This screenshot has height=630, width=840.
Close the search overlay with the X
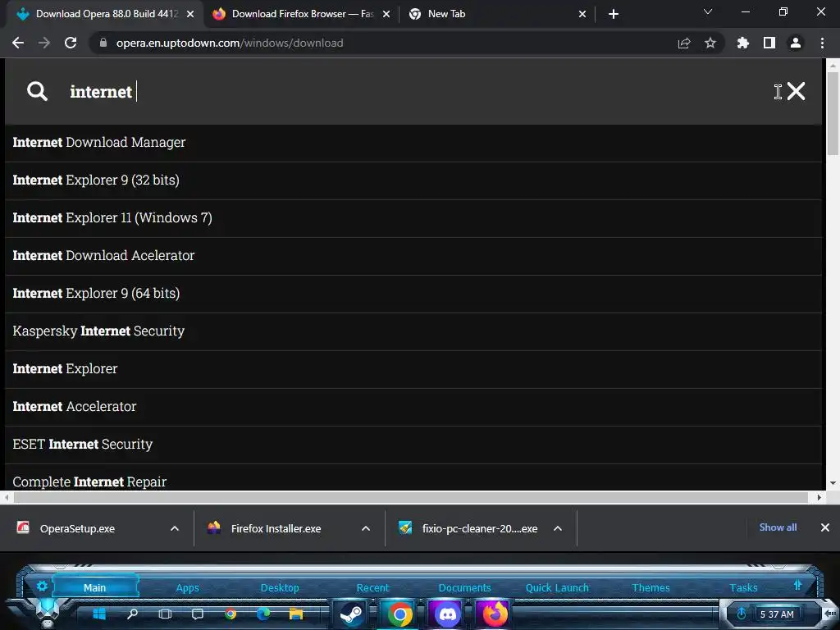pos(796,91)
